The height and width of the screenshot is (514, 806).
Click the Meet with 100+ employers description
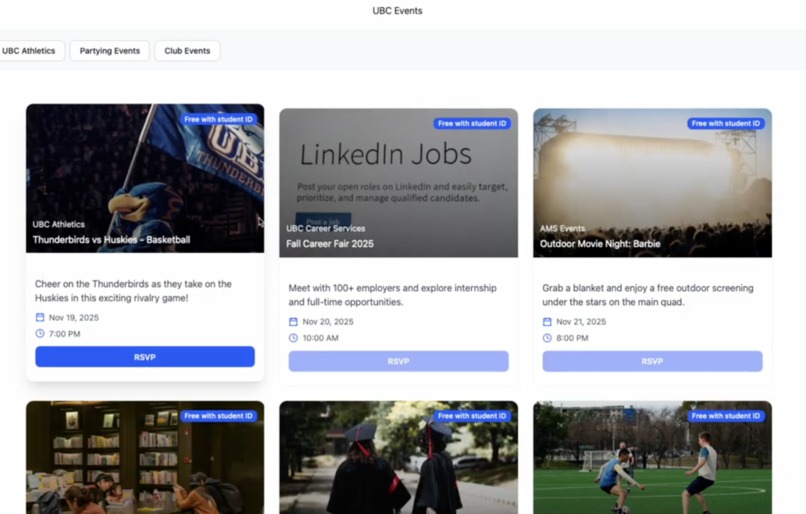392,295
